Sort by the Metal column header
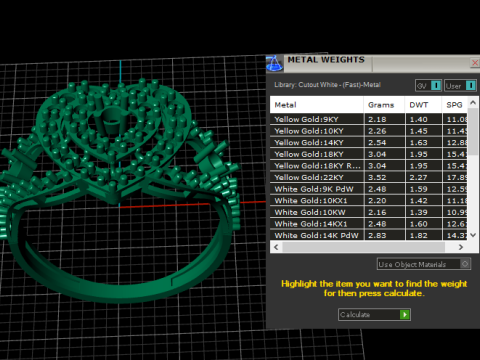The width and height of the screenshot is (480, 360). click(317, 105)
